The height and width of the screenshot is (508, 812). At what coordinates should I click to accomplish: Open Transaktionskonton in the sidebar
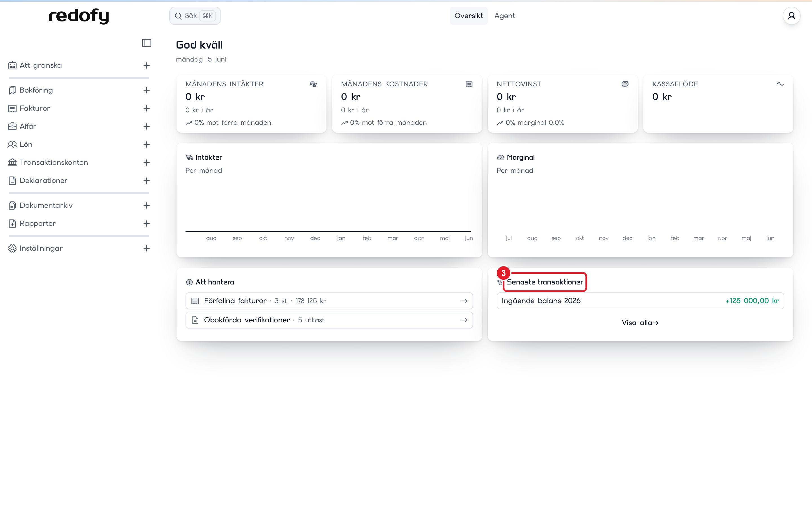coord(54,163)
